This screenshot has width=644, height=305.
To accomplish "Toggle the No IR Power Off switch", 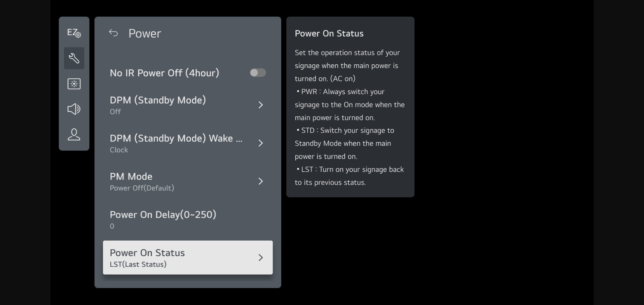I will (258, 73).
